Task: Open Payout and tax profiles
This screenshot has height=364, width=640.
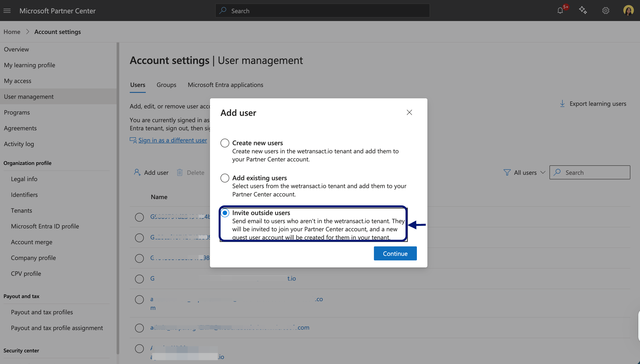Action: [42, 312]
